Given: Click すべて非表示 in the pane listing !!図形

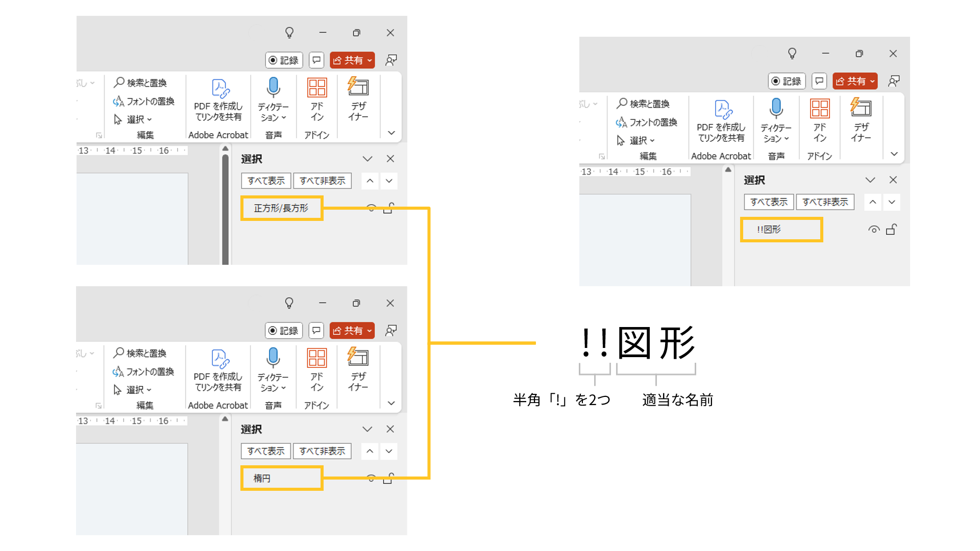Looking at the screenshot, I should point(825,202).
